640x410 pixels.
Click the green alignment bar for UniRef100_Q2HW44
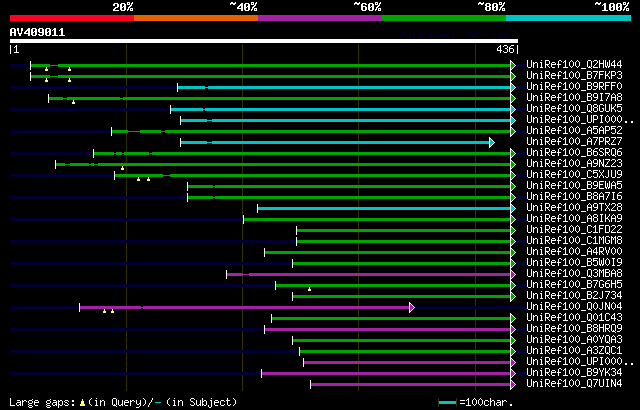point(271,65)
